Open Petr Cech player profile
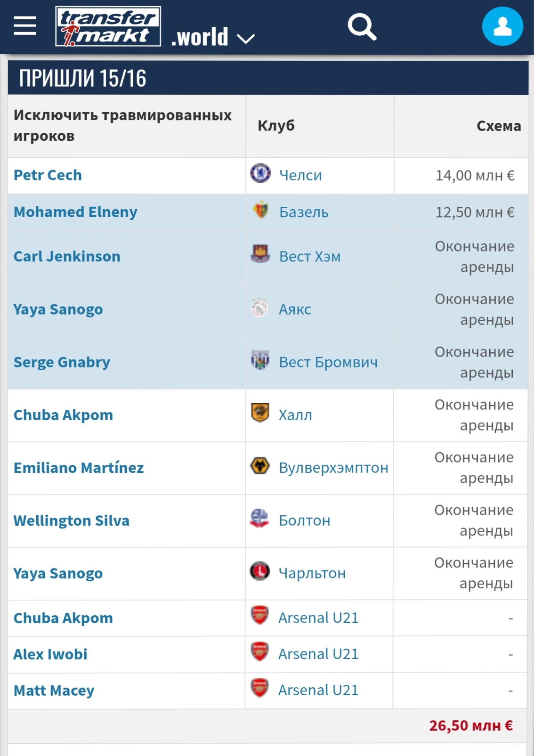 click(48, 175)
